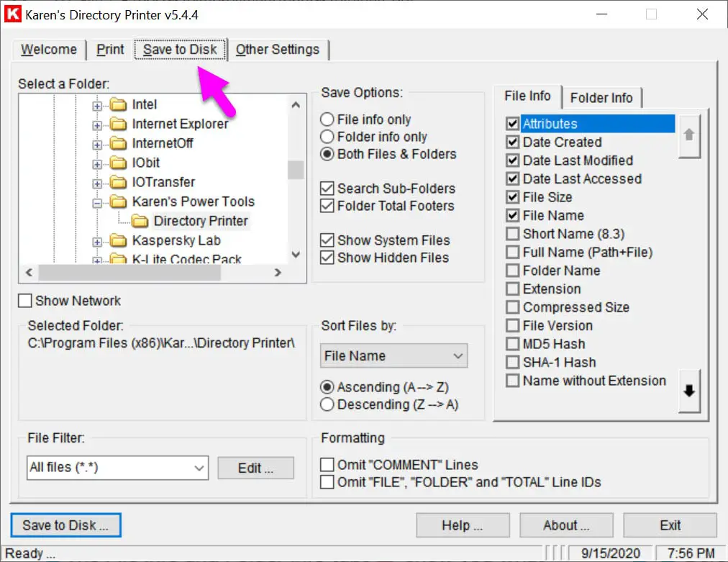Select the Save to Disk tab
This screenshot has height=562, width=728.
tap(180, 49)
